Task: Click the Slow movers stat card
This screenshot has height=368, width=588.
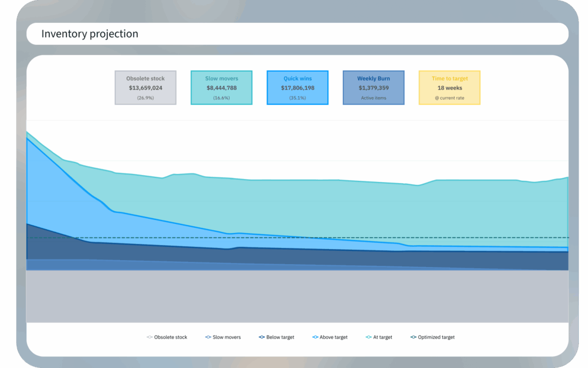Action: coord(221,87)
